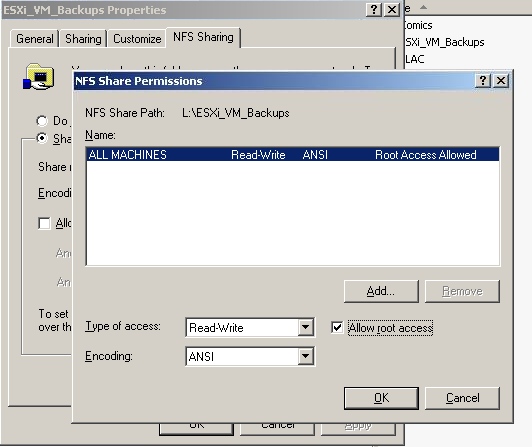This screenshot has height=447, width=532.
Task: Open the Type of access dropdown
Action: 305,328
